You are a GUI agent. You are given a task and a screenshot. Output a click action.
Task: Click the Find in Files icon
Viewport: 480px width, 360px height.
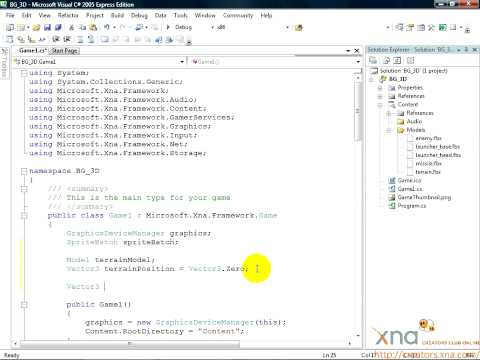(298, 28)
